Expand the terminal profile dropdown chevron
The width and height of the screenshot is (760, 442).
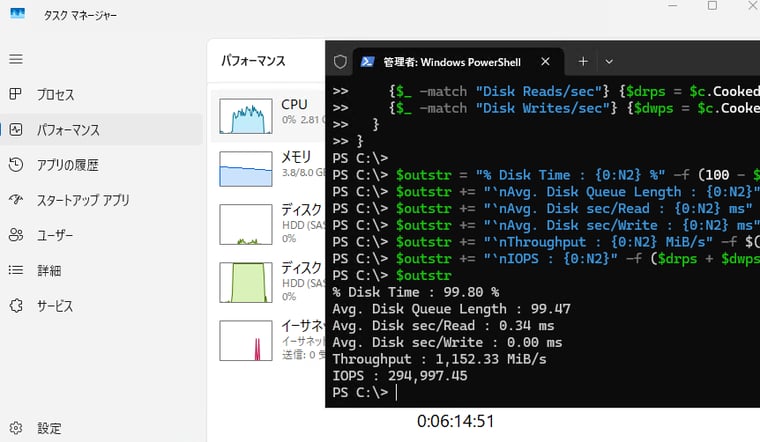[x=609, y=62]
